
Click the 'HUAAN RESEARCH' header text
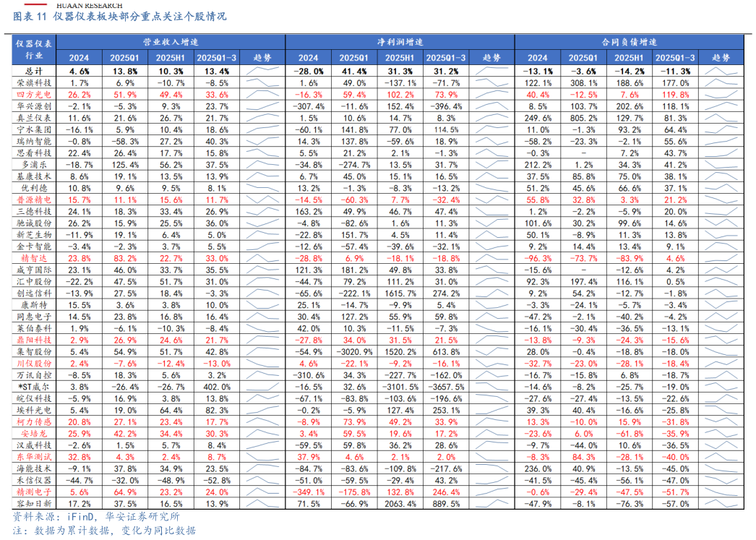point(89,5)
